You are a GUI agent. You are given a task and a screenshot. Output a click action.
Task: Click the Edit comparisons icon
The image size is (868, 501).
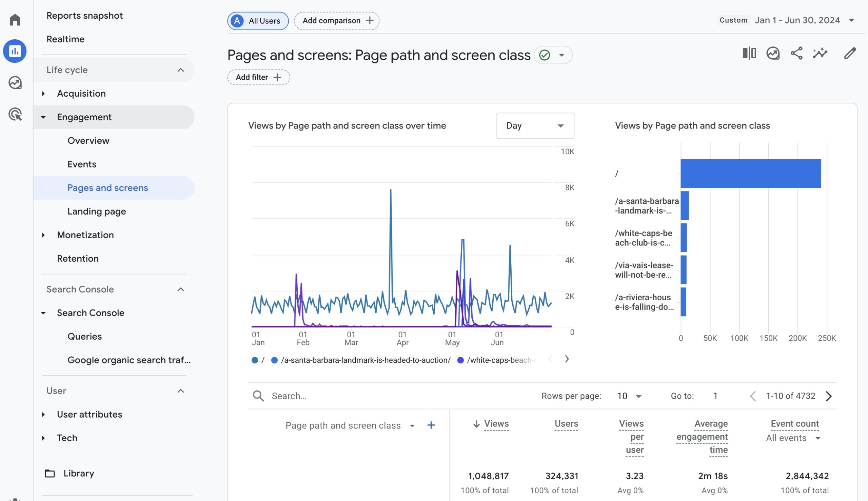pos(749,53)
